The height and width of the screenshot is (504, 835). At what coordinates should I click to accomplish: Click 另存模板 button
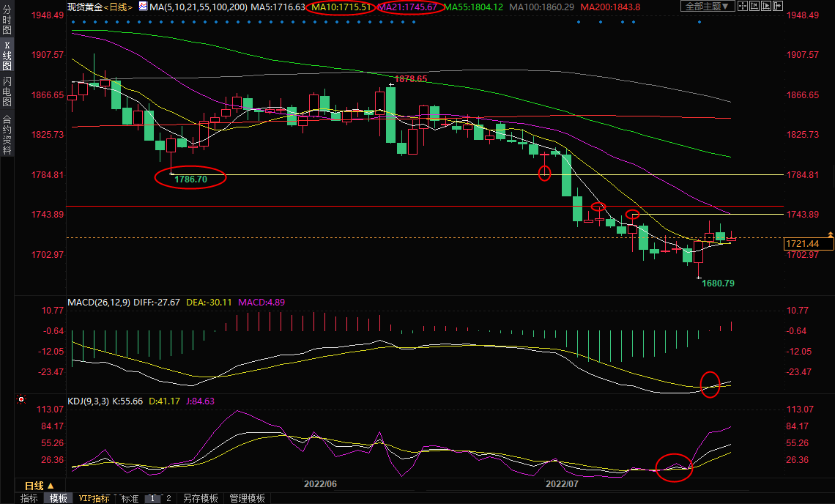click(x=201, y=498)
